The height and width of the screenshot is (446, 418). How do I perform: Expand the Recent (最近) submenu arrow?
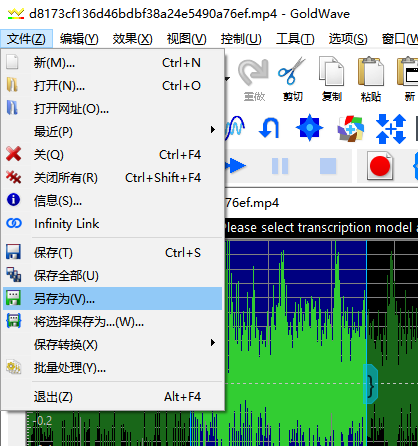coord(213,129)
